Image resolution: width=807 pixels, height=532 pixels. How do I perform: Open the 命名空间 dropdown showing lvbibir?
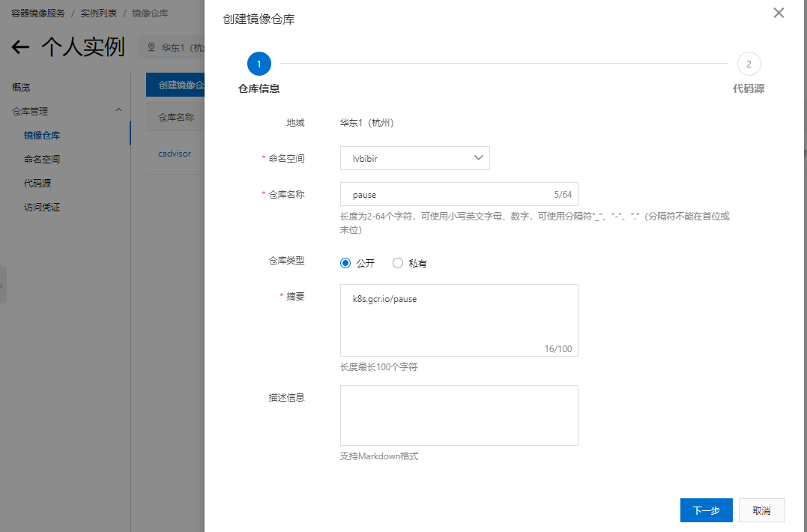pos(414,158)
